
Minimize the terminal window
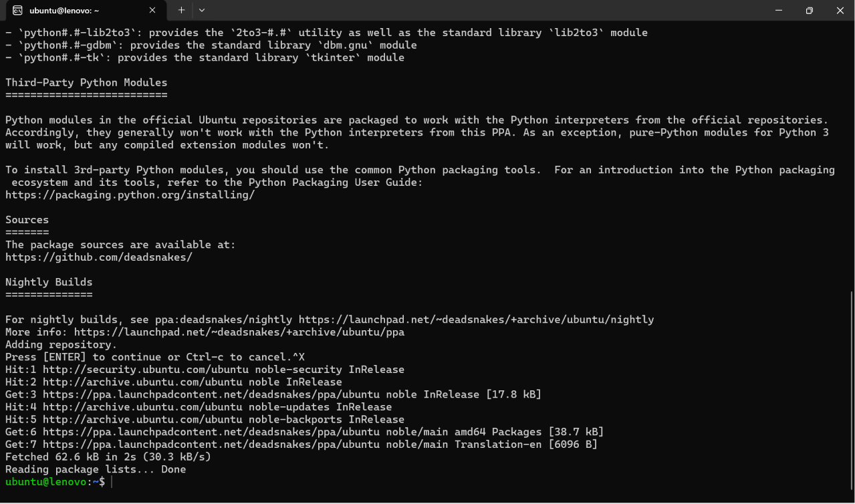[779, 11]
